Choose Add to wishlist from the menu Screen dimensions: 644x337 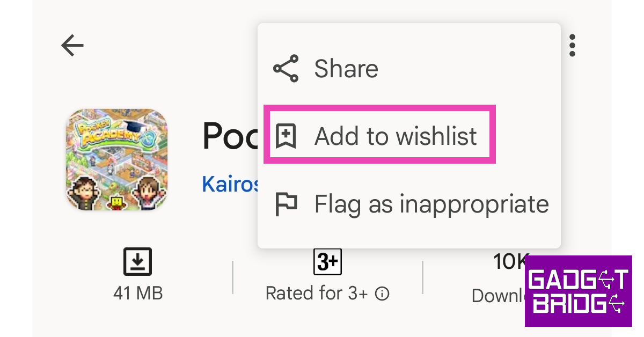[396, 136]
